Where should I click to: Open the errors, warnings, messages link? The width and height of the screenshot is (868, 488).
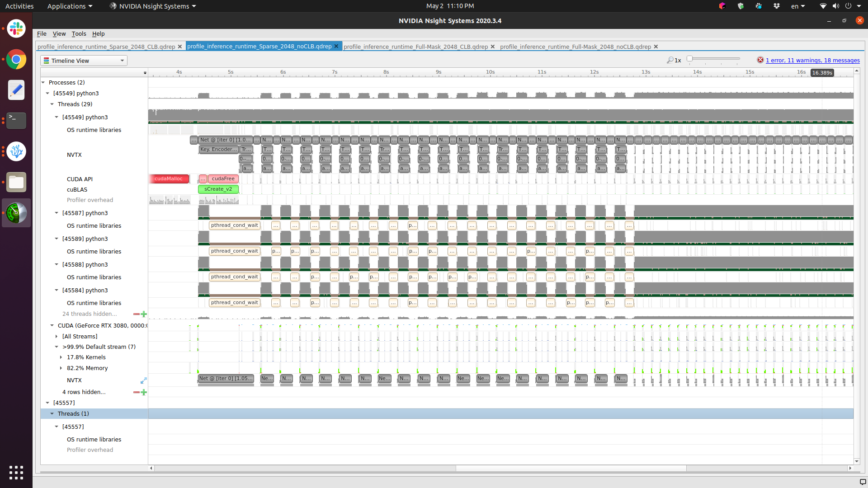tap(812, 60)
